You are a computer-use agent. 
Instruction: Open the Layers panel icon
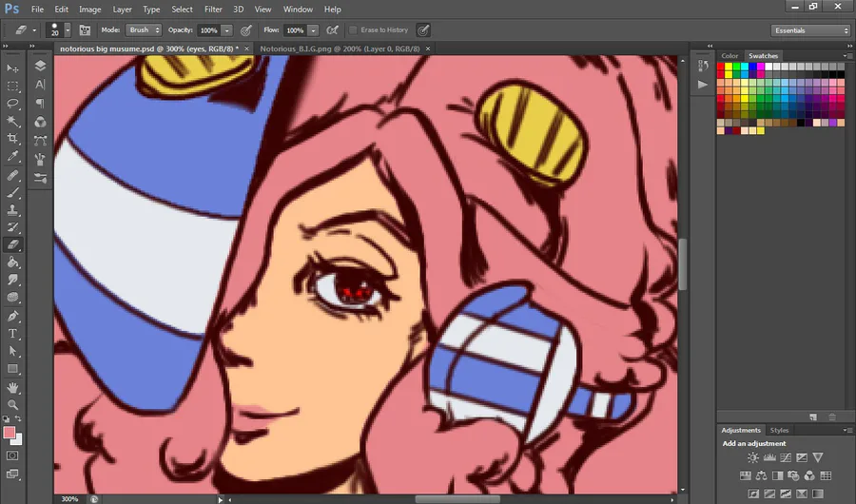(40, 66)
